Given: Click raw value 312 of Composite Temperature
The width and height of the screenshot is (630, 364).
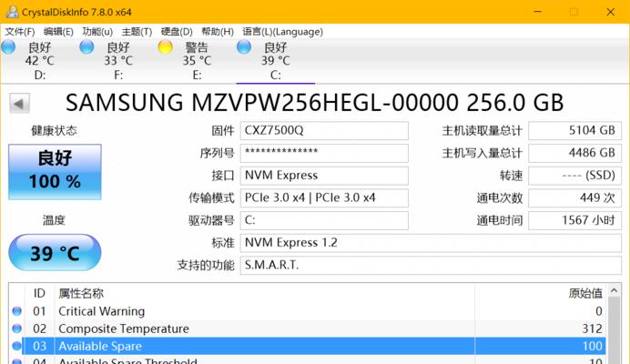Looking at the screenshot, I should pyautogui.click(x=593, y=329).
